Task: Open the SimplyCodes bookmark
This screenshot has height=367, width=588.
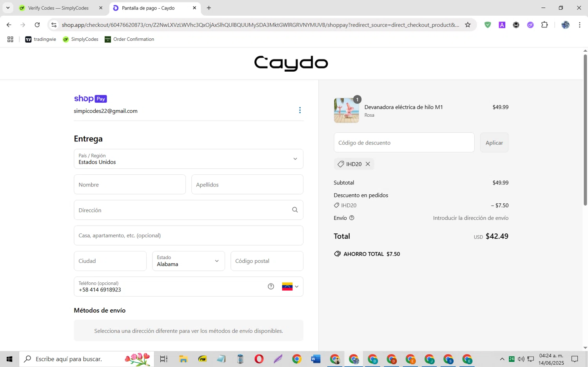Action: 80,39
